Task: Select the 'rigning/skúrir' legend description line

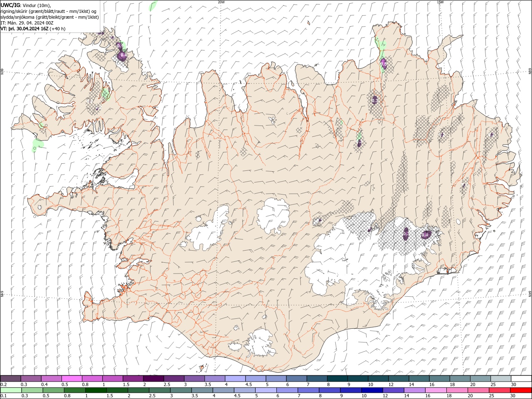Action: coord(49,11)
